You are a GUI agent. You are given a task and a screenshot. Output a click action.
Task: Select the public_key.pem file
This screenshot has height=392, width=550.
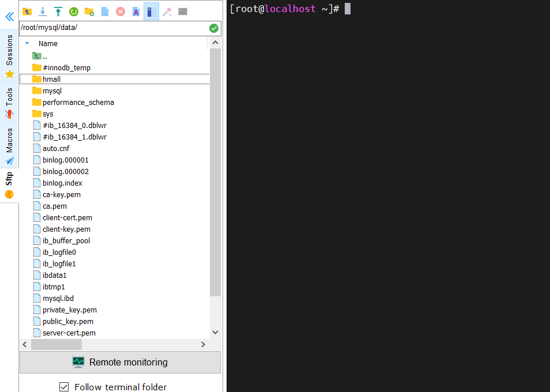(63, 322)
